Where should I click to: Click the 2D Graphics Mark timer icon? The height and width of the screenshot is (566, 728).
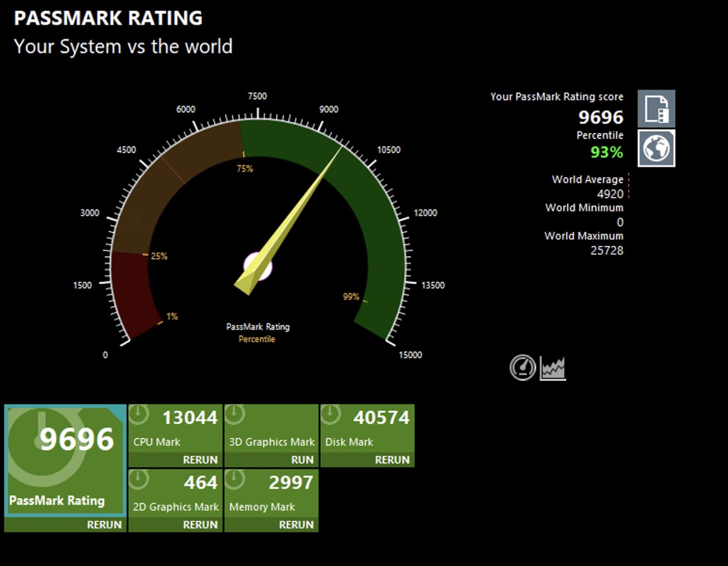pos(139,480)
